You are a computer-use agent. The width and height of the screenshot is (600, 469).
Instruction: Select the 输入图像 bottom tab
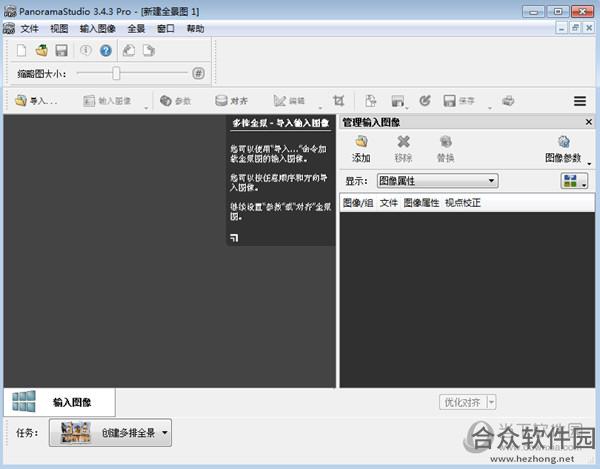click(59, 402)
